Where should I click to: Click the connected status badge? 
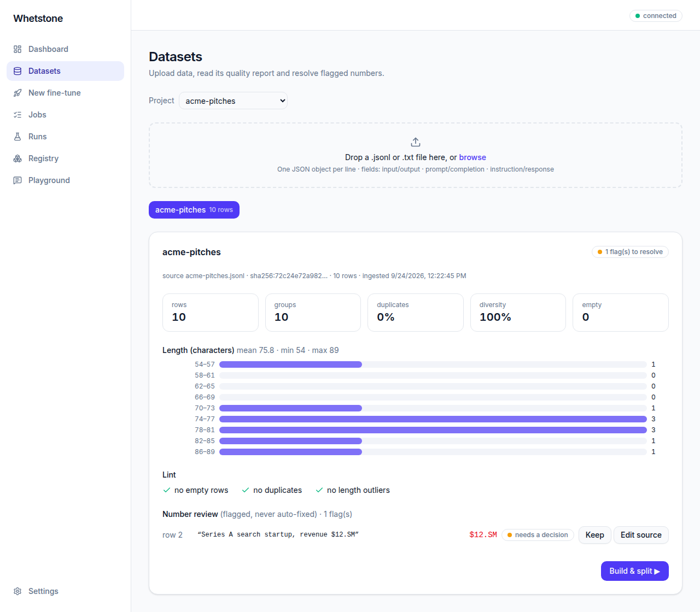pos(656,16)
